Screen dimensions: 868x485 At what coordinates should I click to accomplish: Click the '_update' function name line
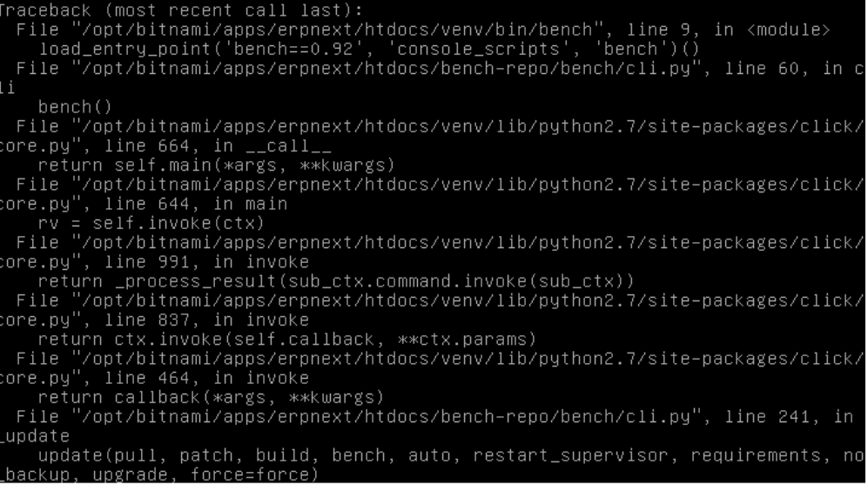pyautogui.click(x=35, y=436)
